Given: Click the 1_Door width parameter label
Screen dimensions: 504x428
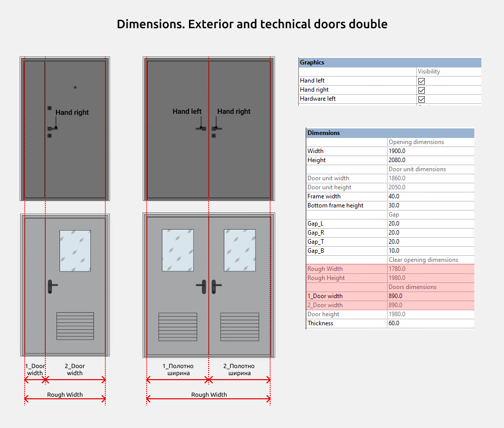Looking at the screenshot, I should click(325, 296).
